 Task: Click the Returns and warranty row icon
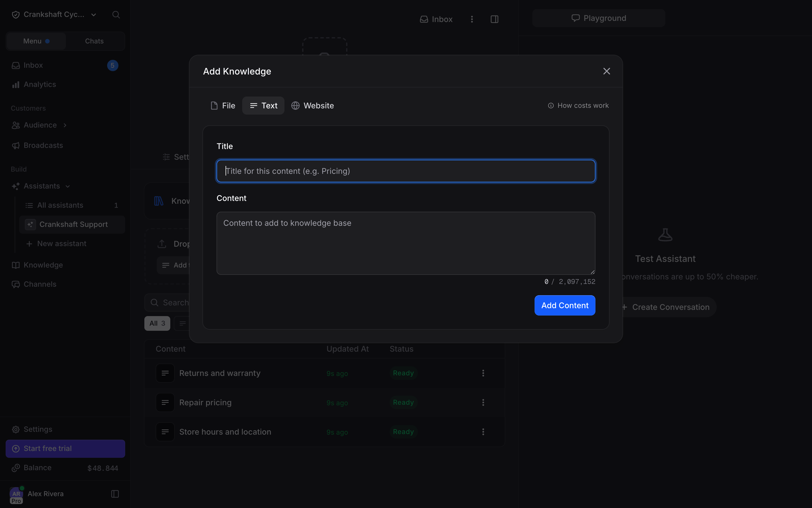point(165,373)
